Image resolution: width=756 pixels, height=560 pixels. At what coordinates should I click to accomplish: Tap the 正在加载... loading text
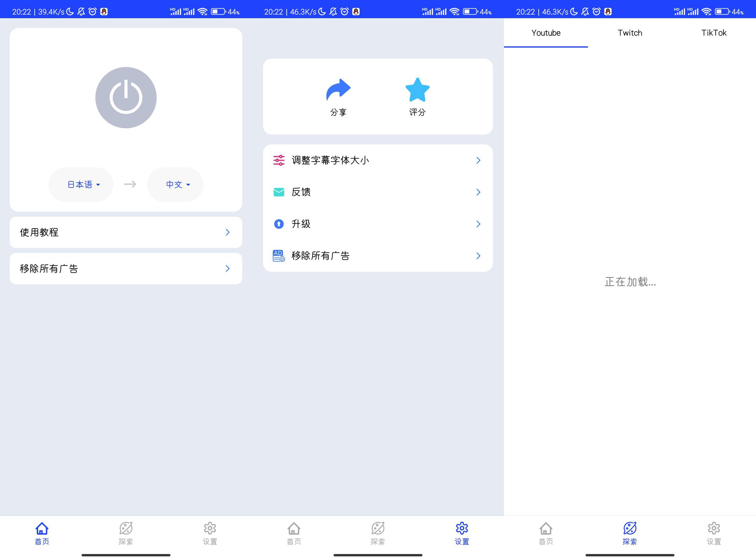[x=630, y=282]
